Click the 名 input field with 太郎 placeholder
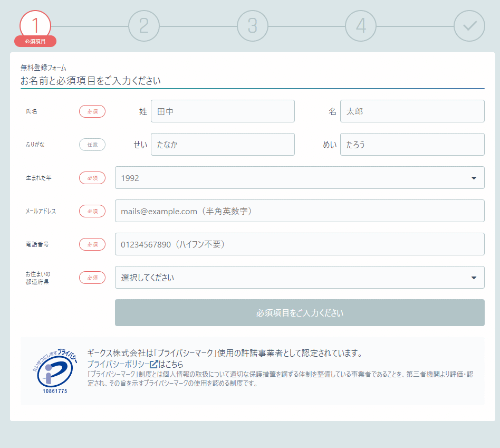The image size is (500, 448). (x=412, y=111)
